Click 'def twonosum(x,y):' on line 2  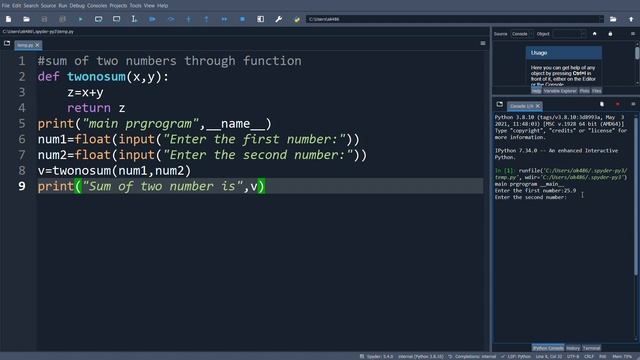[103, 76]
